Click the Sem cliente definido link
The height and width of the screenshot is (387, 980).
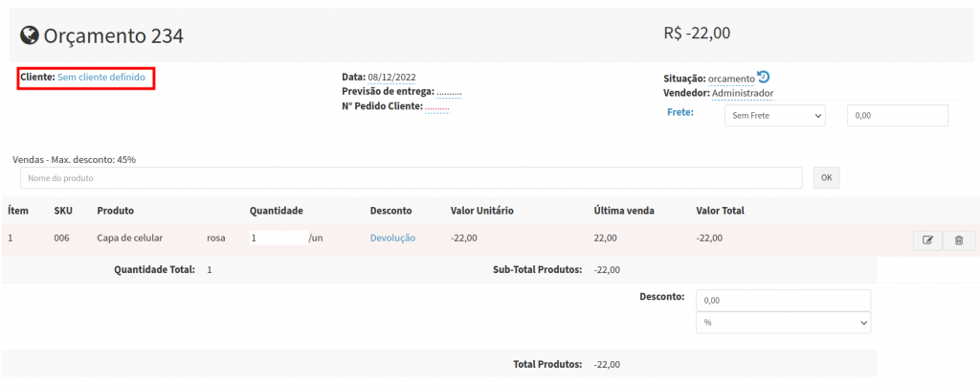pos(101,77)
